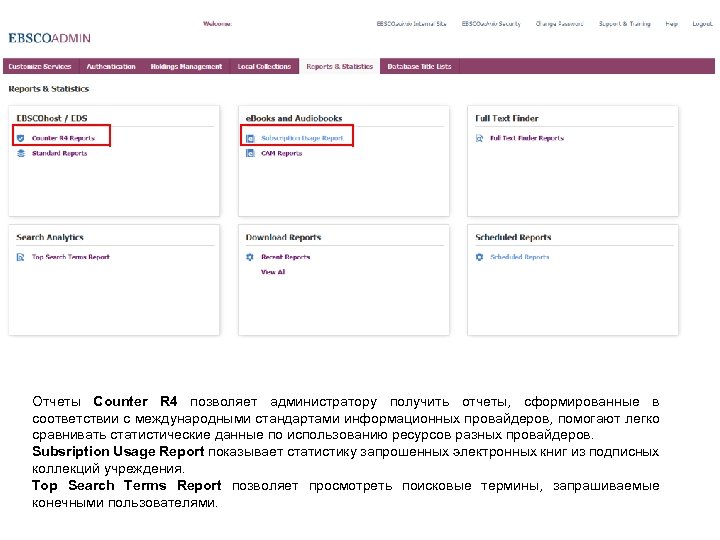Open the Full Text Finder Reports link
The image size is (720, 540).
[527, 138]
